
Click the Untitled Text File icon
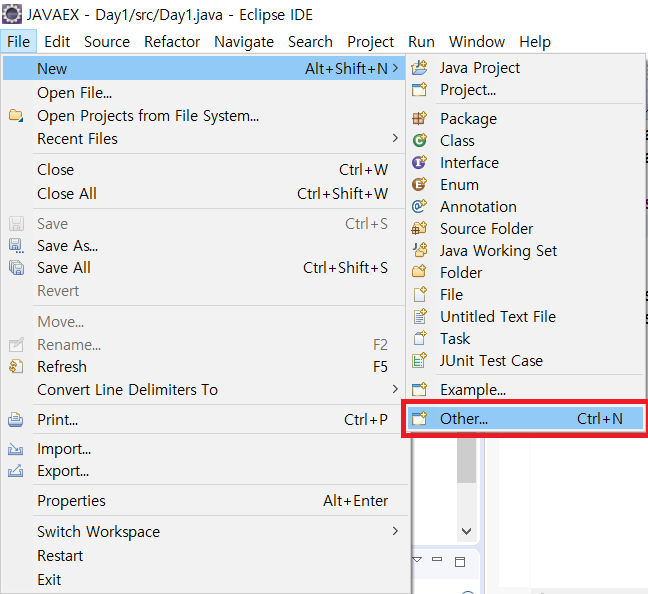click(x=419, y=316)
